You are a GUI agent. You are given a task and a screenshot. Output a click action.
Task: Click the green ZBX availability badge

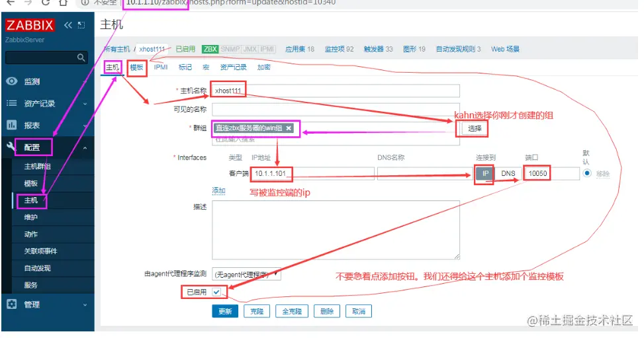[x=210, y=49]
